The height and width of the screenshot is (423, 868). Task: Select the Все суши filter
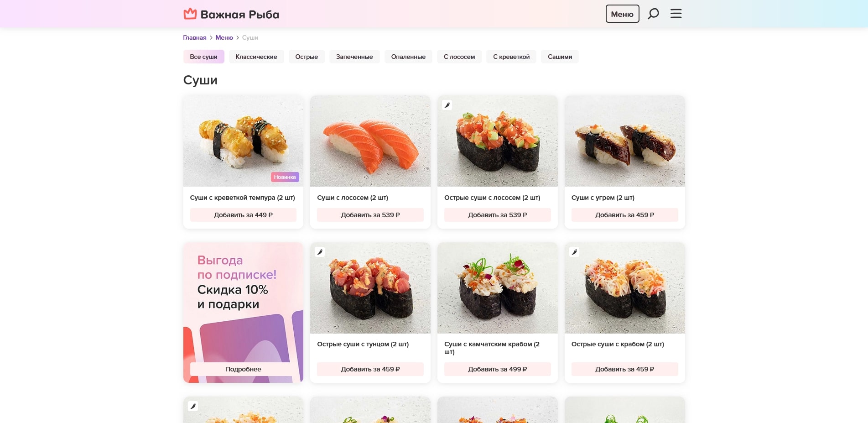(x=203, y=57)
